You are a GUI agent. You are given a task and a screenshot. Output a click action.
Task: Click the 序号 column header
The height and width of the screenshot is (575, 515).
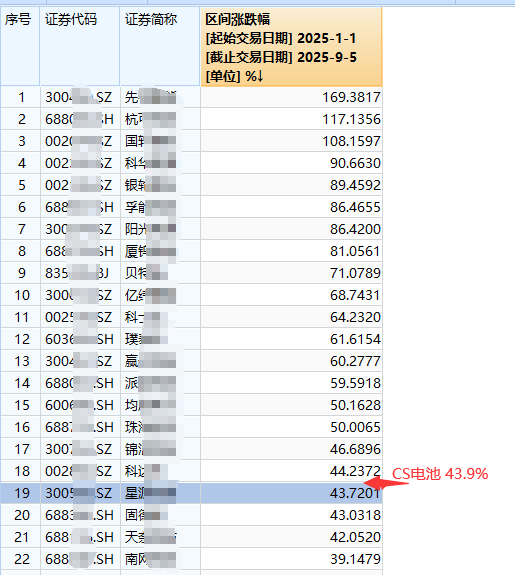(x=20, y=47)
